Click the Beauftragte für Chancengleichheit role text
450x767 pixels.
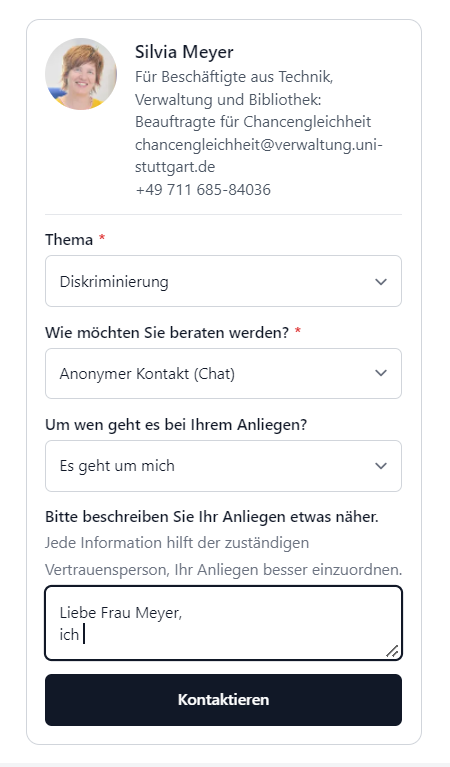tap(253, 121)
